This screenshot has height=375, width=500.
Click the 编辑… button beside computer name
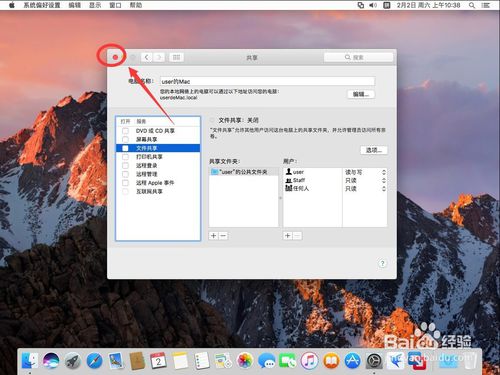[361, 94]
